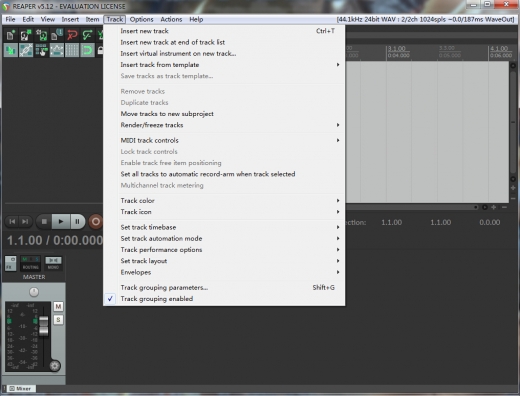Click the green Redo toolbar icon

click(87, 35)
